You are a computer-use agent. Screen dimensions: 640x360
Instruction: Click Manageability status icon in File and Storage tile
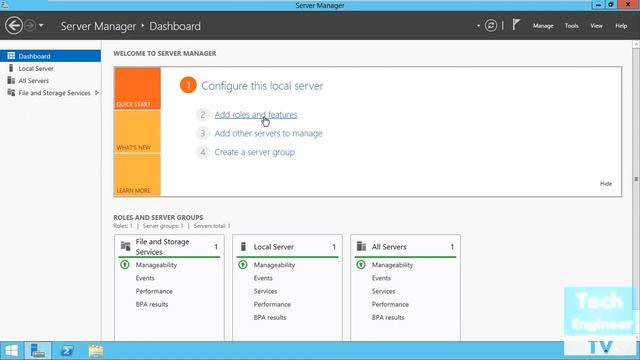125,265
